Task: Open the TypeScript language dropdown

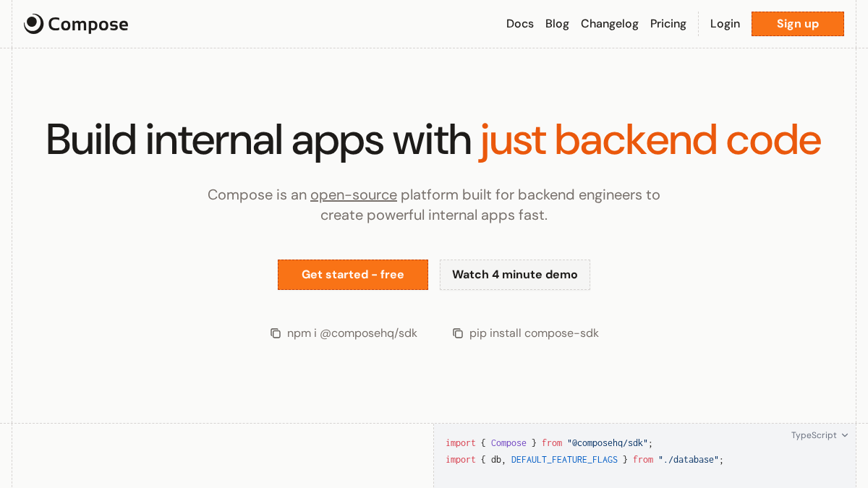Action: point(820,435)
